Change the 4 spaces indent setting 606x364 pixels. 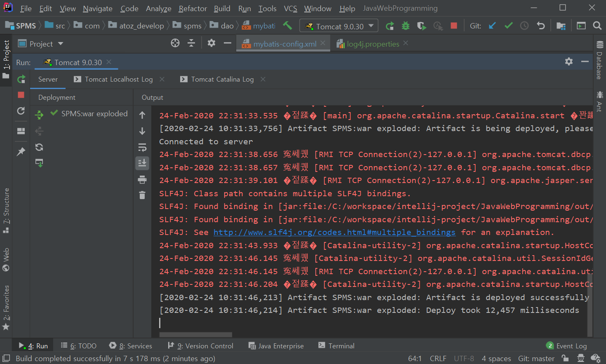[496, 359]
